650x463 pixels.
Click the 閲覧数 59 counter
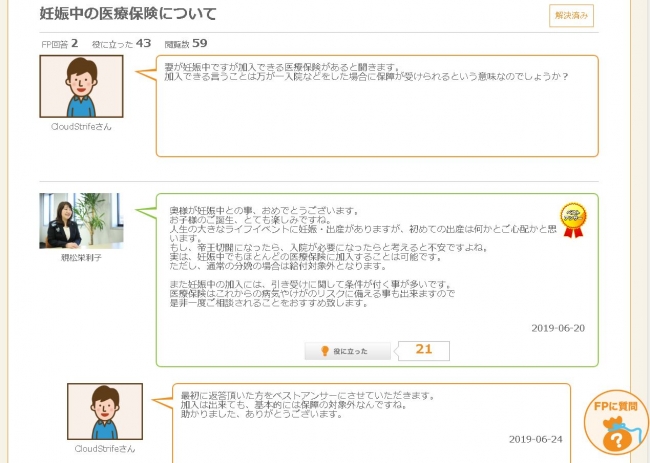tap(186, 44)
